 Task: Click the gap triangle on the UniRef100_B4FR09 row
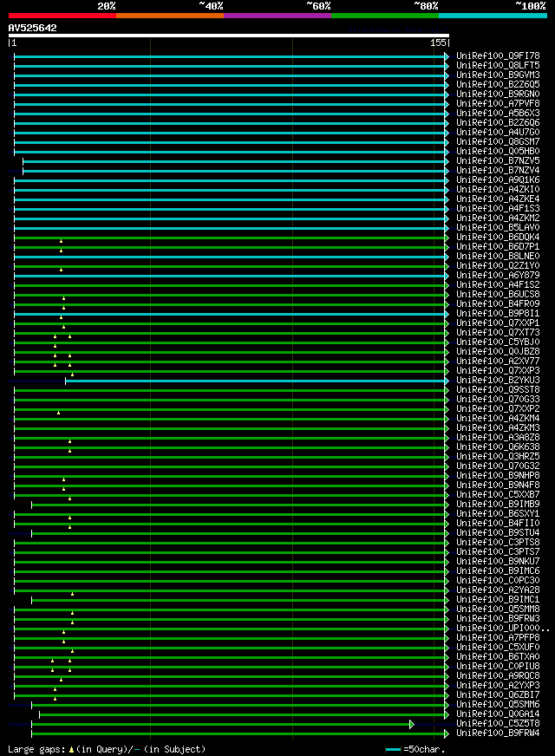point(63,308)
